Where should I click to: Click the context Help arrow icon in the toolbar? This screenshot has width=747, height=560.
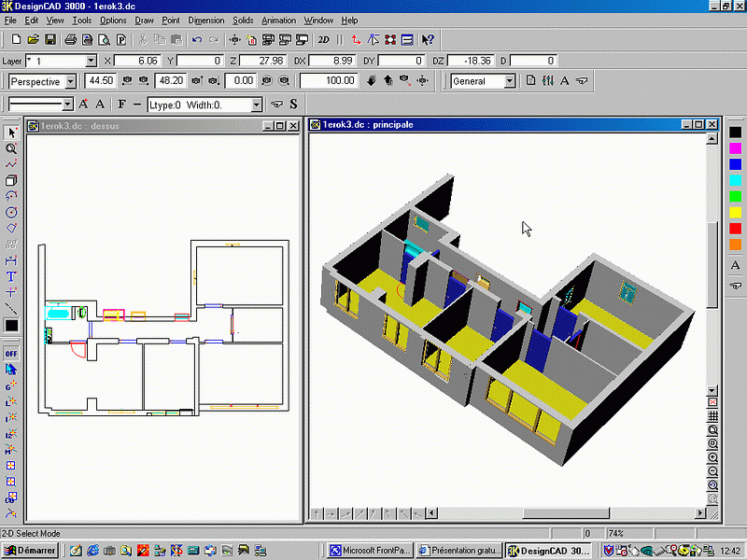[x=427, y=39]
